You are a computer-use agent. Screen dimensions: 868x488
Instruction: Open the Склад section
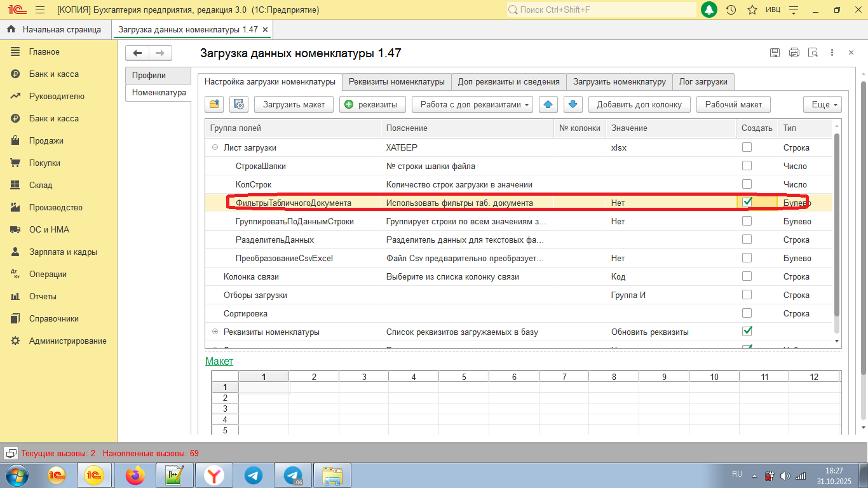click(x=41, y=186)
